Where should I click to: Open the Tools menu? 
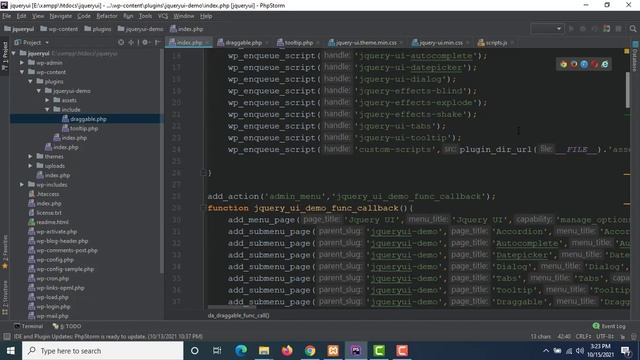[145, 16]
